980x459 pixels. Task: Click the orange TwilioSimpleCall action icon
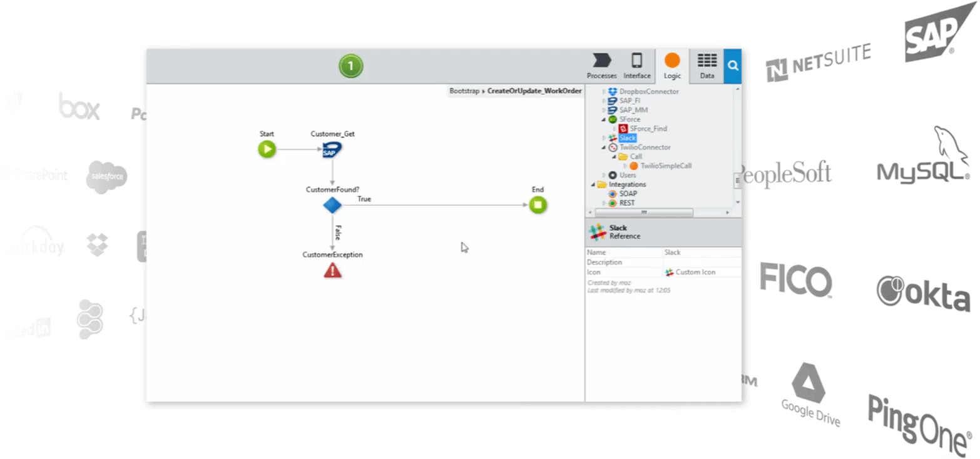[x=633, y=166]
